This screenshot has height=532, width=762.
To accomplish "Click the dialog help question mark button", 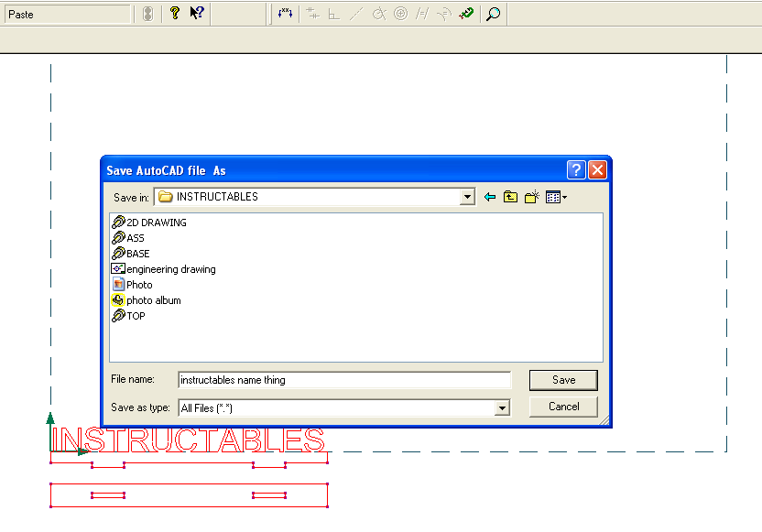I will (x=576, y=170).
